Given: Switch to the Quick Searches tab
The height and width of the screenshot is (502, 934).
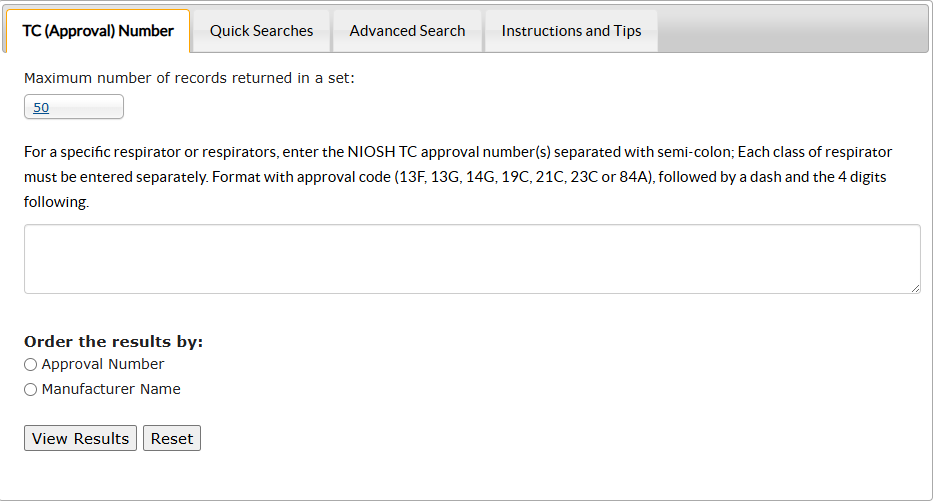Looking at the screenshot, I should click(261, 31).
